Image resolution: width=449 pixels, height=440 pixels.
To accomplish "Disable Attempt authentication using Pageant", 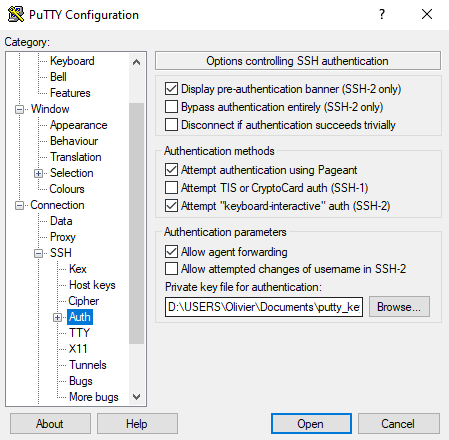I will tap(171, 170).
